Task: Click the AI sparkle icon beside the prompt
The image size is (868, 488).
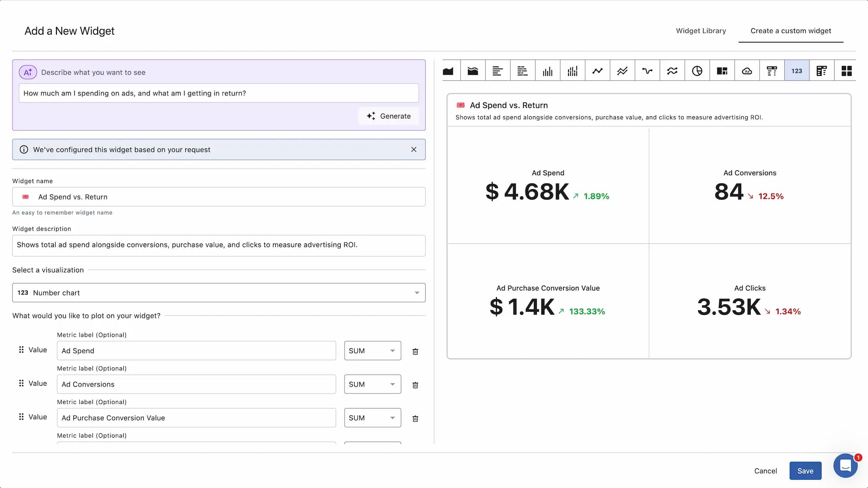Action: (x=28, y=72)
